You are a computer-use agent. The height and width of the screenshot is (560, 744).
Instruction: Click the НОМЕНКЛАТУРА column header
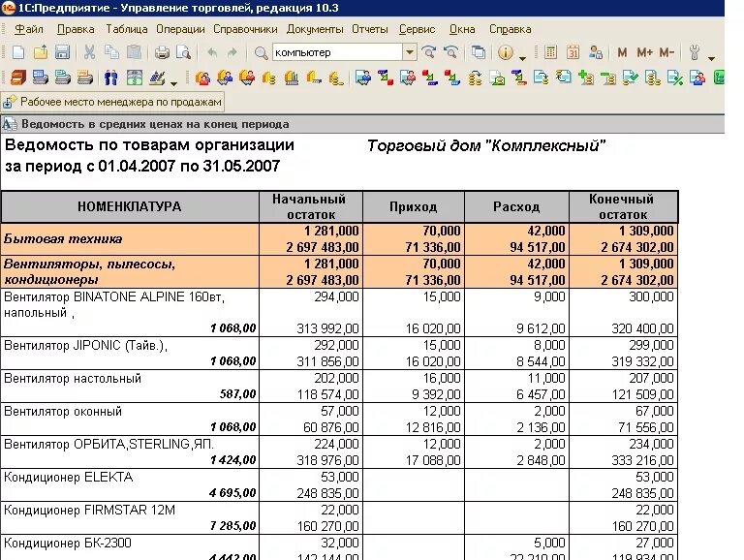[x=130, y=206]
